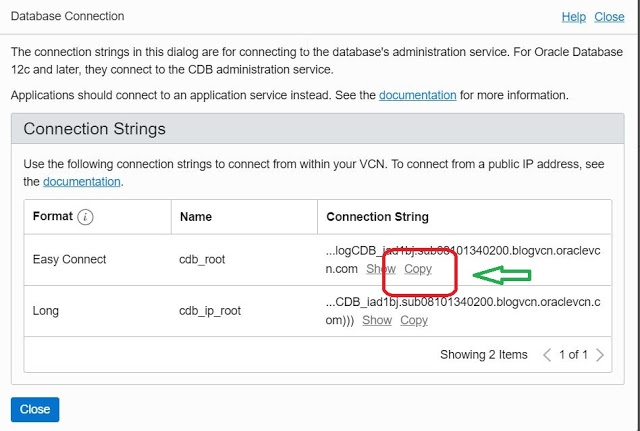Close the dialog using top-right Close link
The image size is (640, 431).
(609, 17)
